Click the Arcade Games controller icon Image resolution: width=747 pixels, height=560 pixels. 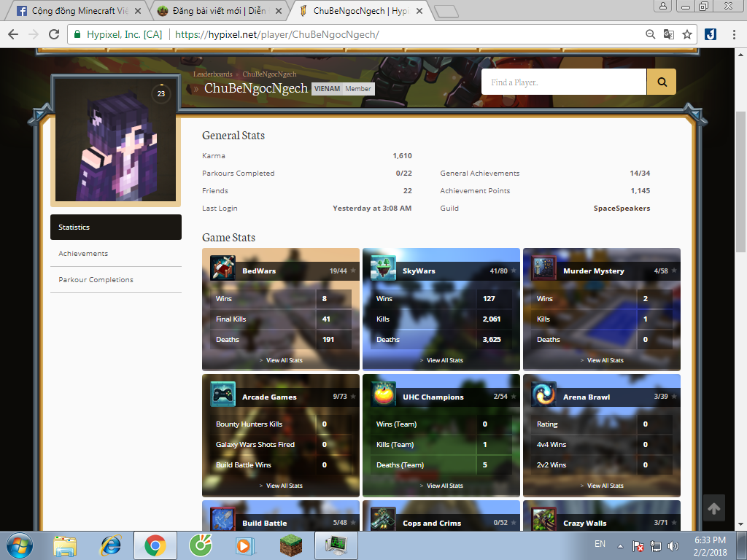[222, 394]
